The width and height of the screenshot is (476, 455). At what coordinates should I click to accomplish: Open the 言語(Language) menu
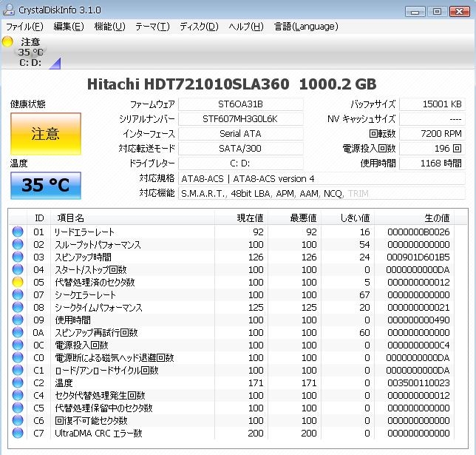click(306, 27)
